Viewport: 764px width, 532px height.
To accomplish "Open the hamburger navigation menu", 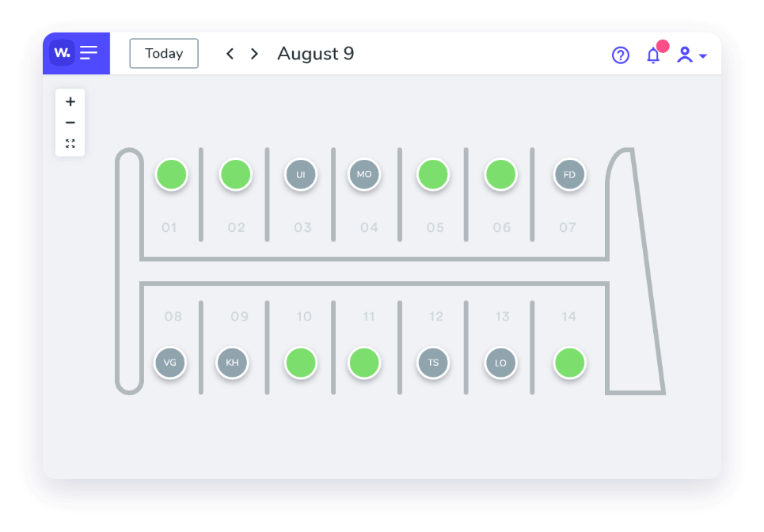I will pos(89,53).
